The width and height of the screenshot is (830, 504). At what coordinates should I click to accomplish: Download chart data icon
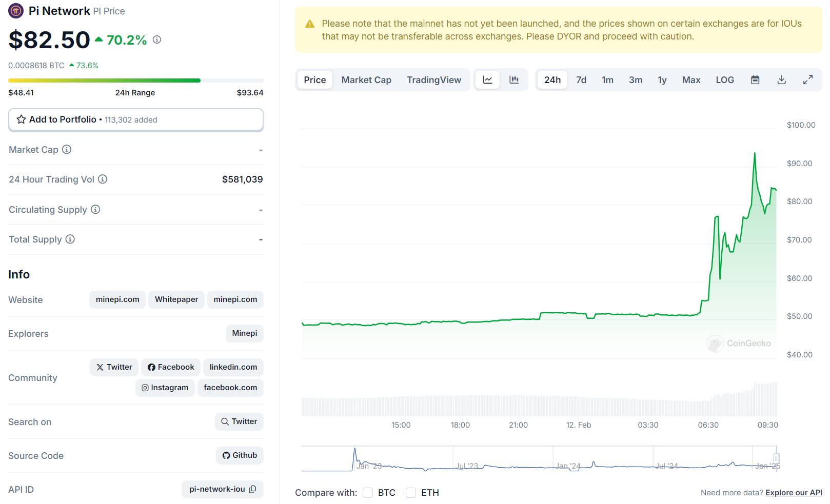pyautogui.click(x=781, y=80)
